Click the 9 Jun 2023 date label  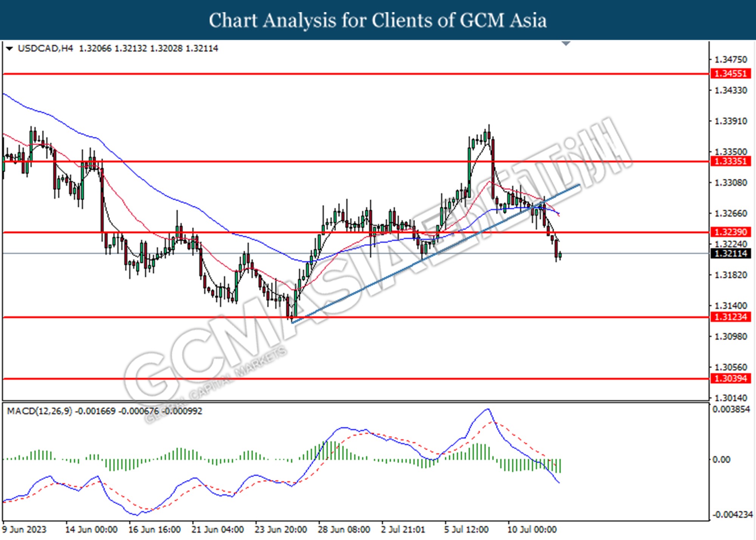(24, 529)
